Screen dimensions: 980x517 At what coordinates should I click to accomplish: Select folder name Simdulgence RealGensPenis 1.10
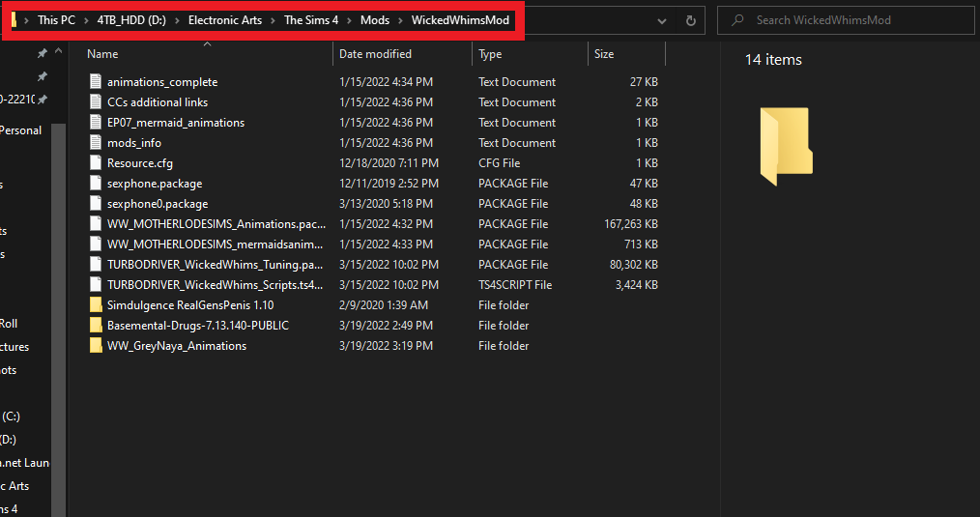point(190,305)
